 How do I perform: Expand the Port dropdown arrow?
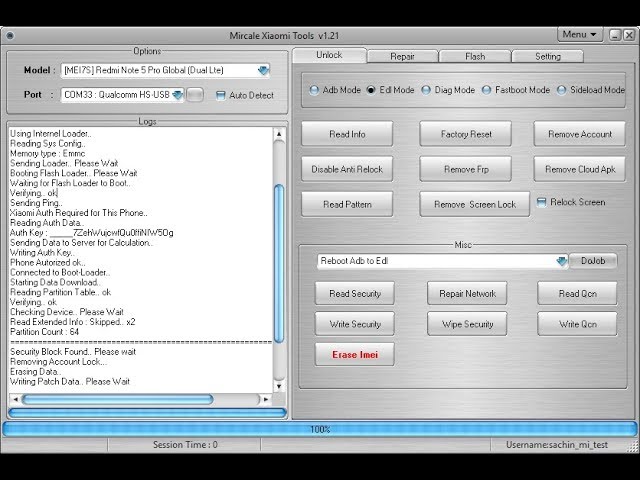pos(178,95)
